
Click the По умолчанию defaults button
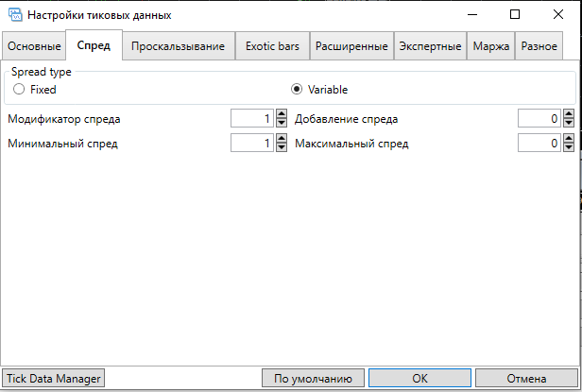[x=313, y=378]
